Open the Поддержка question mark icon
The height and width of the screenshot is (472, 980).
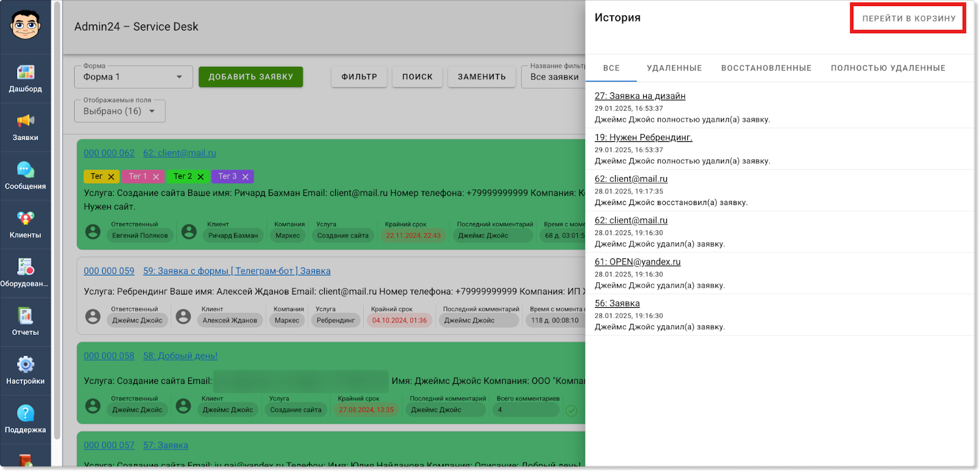pyautogui.click(x=25, y=413)
